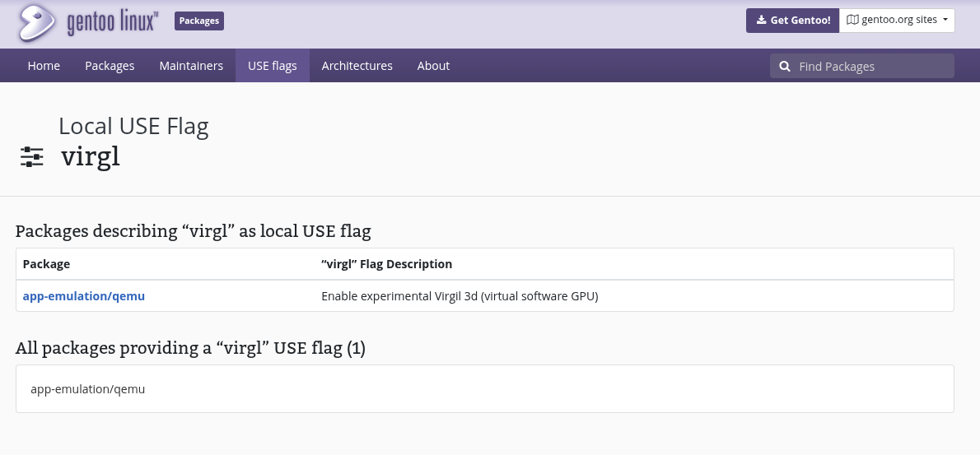The width and height of the screenshot is (980, 455).
Task: Click the "virgl" Flag Description header
Action: click(x=386, y=264)
